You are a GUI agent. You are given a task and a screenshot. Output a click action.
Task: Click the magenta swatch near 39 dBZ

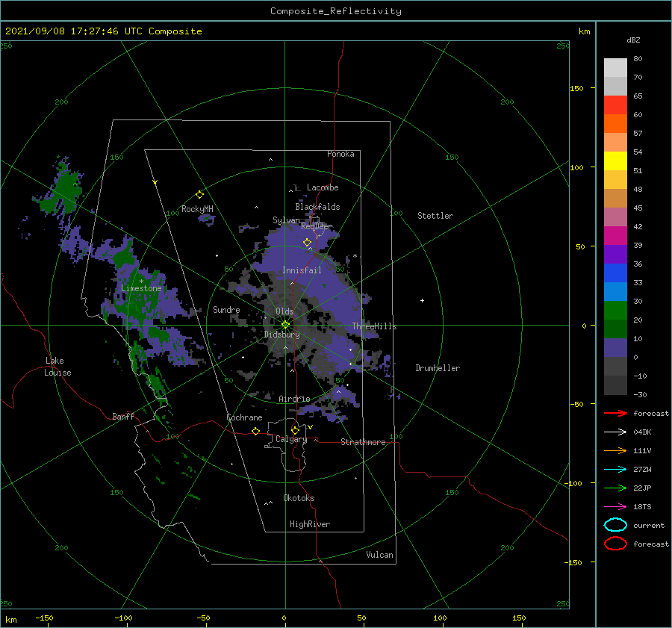click(615, 236)
